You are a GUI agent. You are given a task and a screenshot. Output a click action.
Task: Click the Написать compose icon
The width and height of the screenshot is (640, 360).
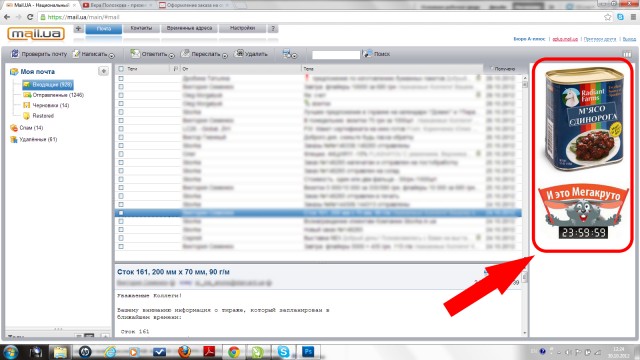[x=76, y=53]
